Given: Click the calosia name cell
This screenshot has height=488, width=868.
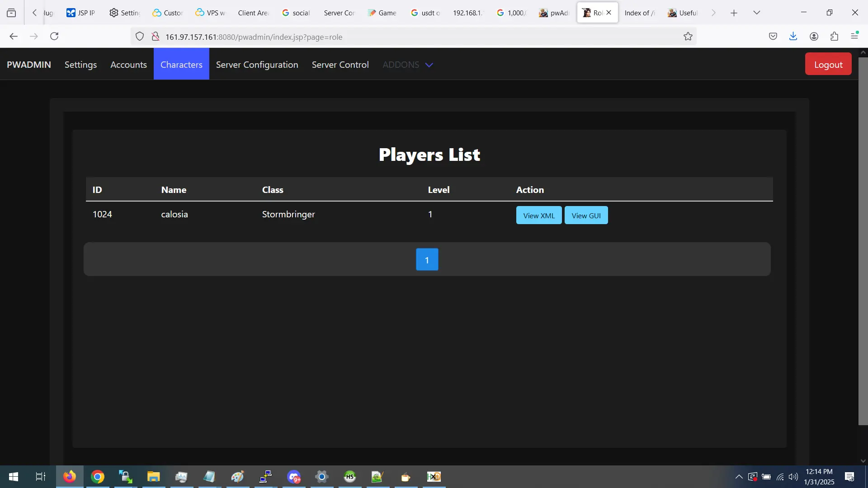Looking at the screenshot, I should tap(174, 214).
